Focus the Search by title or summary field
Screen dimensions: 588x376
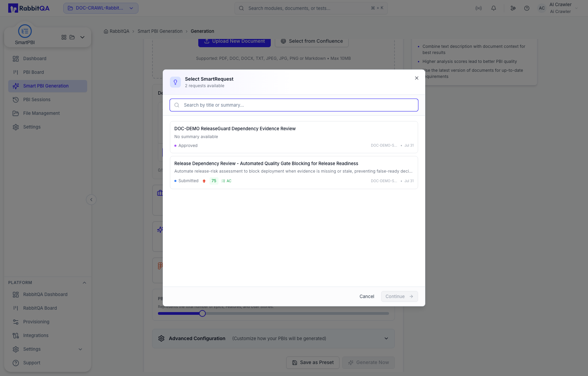point(294,105)
